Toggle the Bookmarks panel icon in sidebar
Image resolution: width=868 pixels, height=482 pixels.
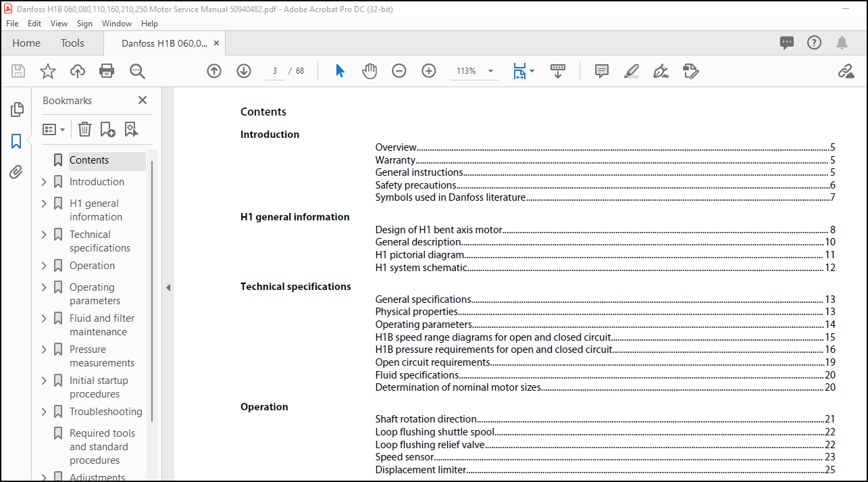pos(16,141)
